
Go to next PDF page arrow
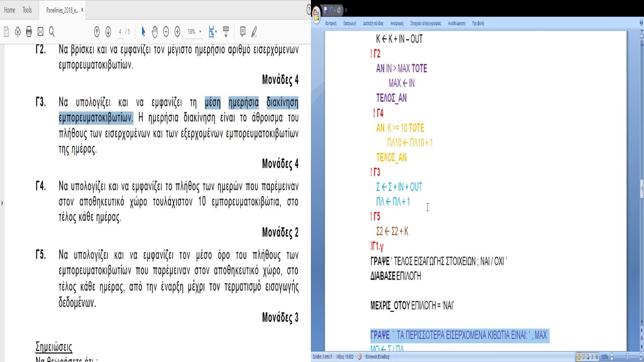[x=108, y=32]
